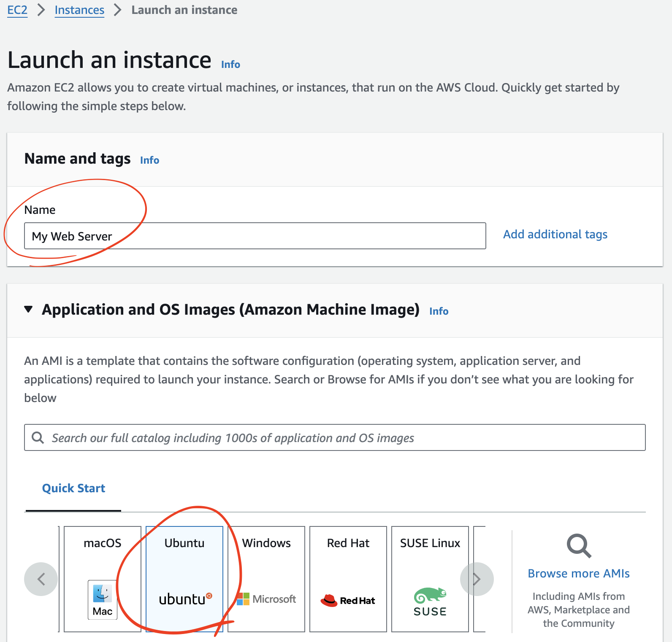672x642 pixels.
Task: Select the Quick Start tab
Action: click(73, 488)
